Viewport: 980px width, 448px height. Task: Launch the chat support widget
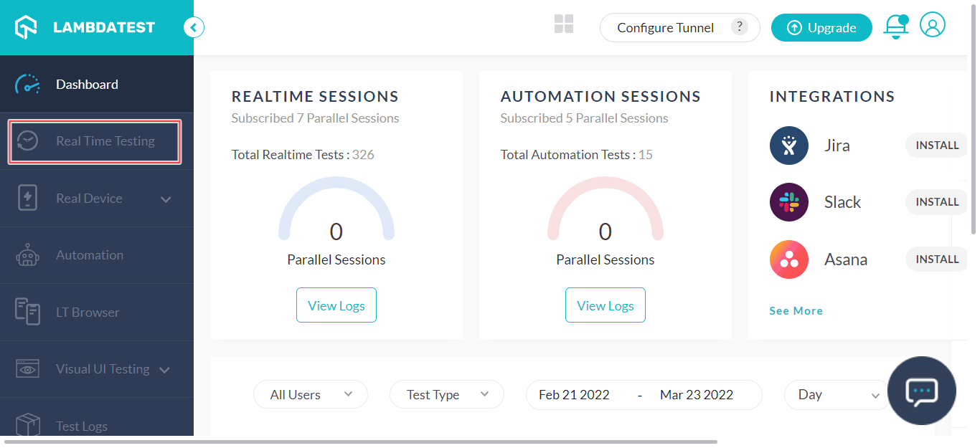[x=922, y=391]
